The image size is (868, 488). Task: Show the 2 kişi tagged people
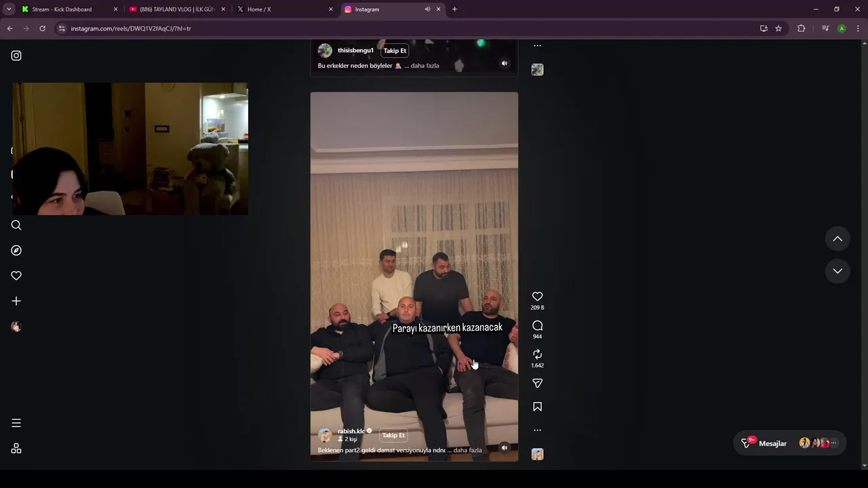pyautogui.click(x=347, y=439)
